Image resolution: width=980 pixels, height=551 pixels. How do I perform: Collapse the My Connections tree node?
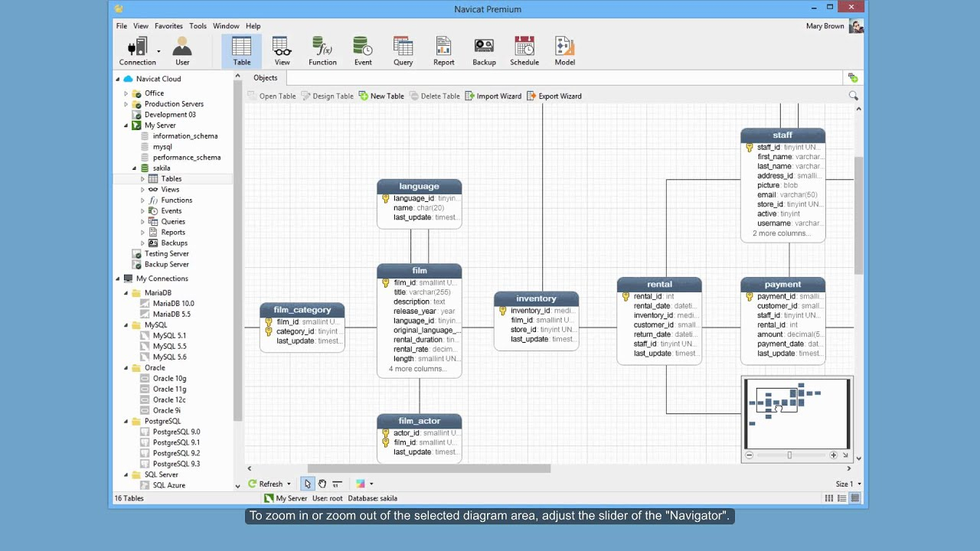tap(118, 279)
